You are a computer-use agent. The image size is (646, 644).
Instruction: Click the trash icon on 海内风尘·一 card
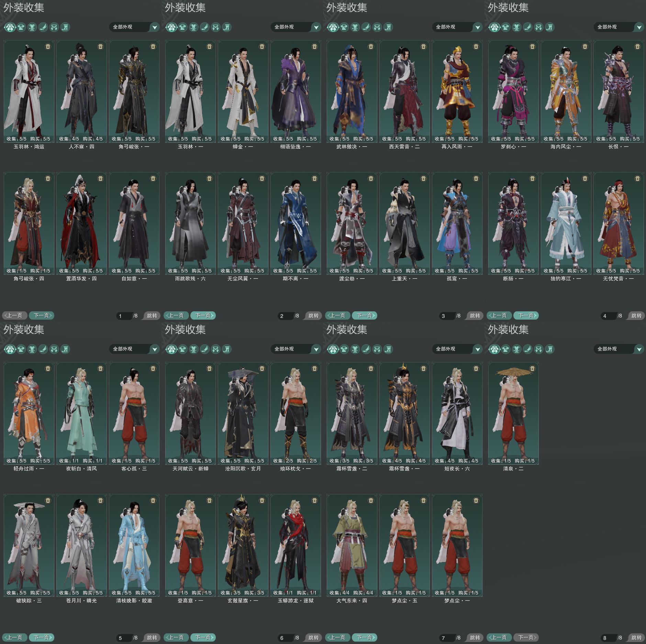pos(585,46)
